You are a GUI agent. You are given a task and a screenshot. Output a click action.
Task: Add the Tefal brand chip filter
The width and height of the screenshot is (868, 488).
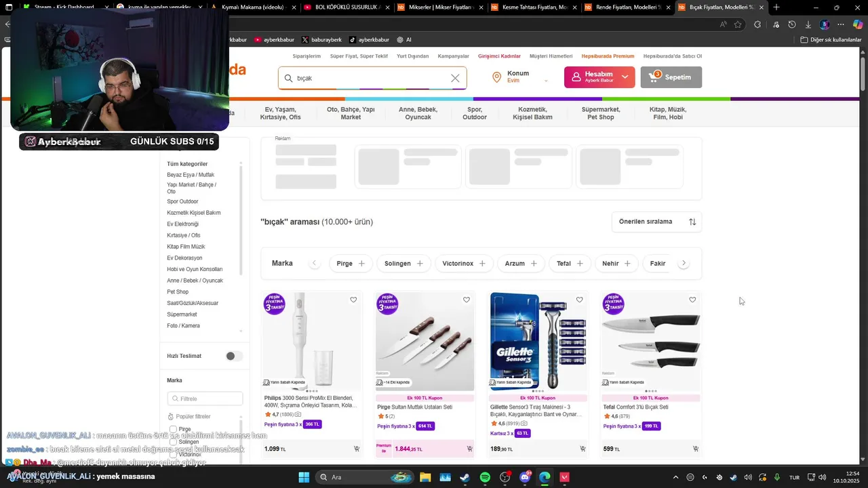click(570, 263)
